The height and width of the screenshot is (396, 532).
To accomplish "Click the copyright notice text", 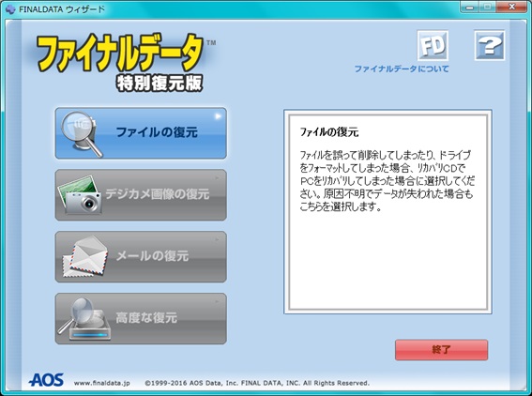I will (257, 383).
